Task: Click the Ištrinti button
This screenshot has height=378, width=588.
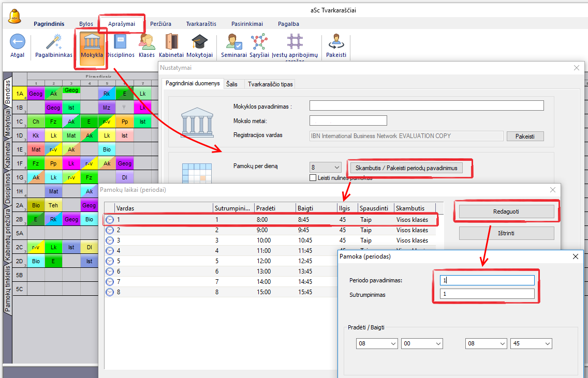Action: click(x=506, y=233)
